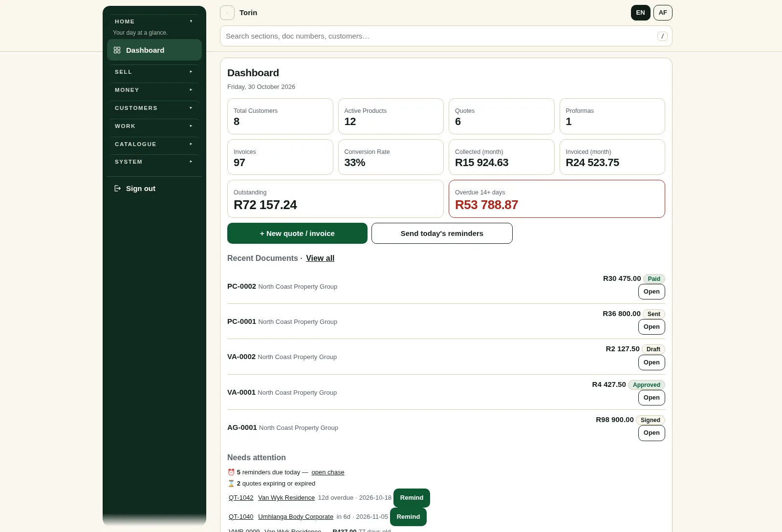Click + New quote / invoice button

coord(297,234)
